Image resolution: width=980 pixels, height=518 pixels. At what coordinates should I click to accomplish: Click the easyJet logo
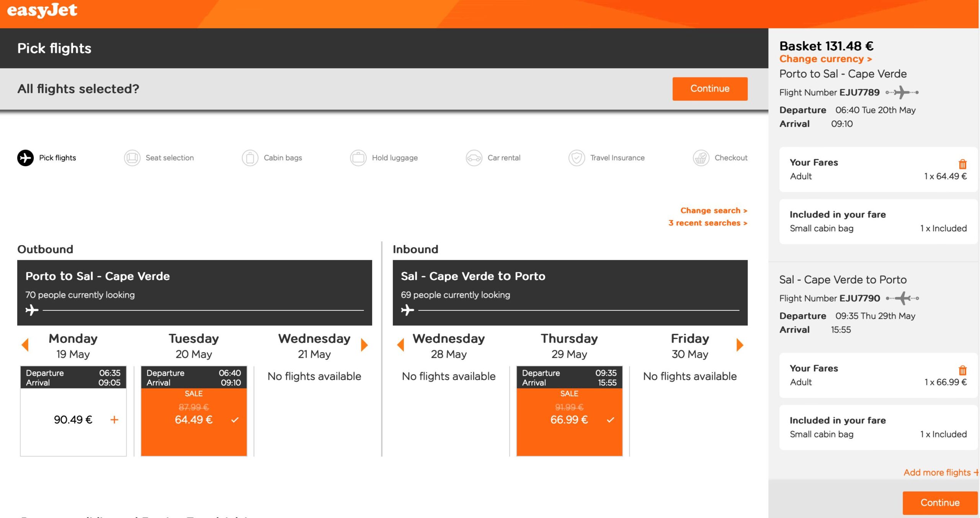[x=42, y=10]
